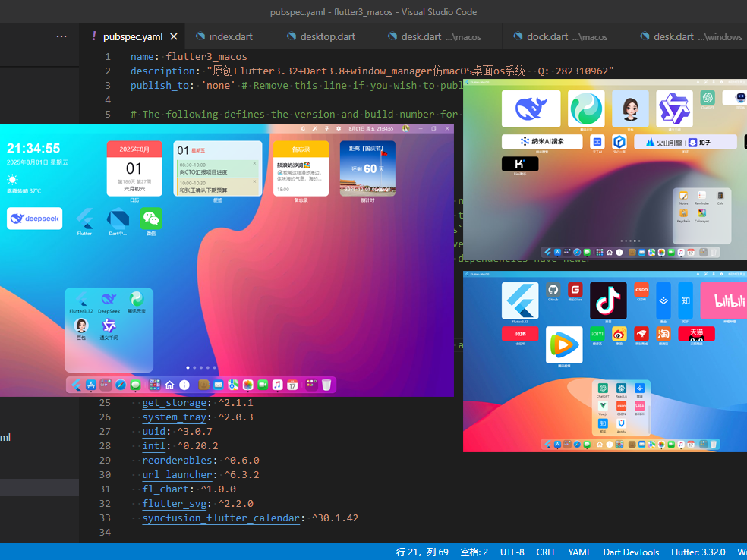Select the 纳米AI搜索 app in Launchpad
The width and height of the screenshot is (747, 560).
(x=542, y=142)
